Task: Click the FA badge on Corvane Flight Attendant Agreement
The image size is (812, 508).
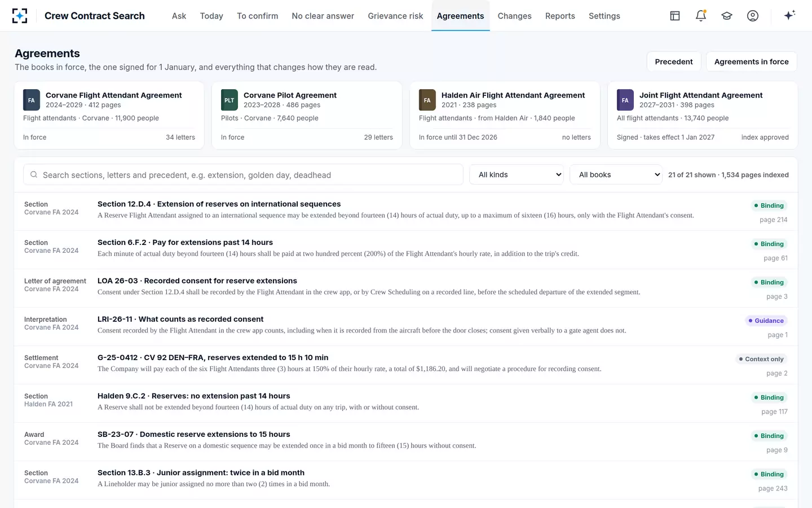Action: coord(32,100)
